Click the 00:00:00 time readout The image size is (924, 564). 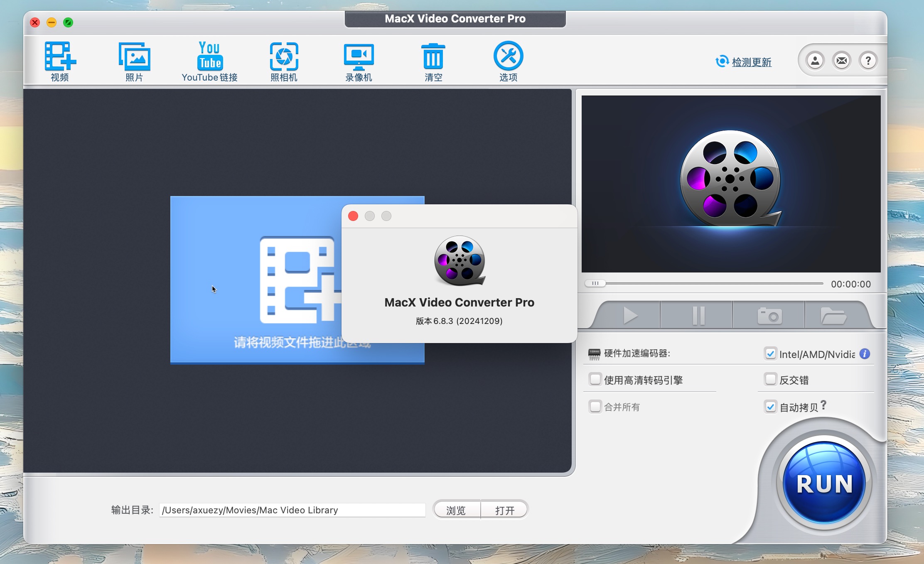(850, 284)
